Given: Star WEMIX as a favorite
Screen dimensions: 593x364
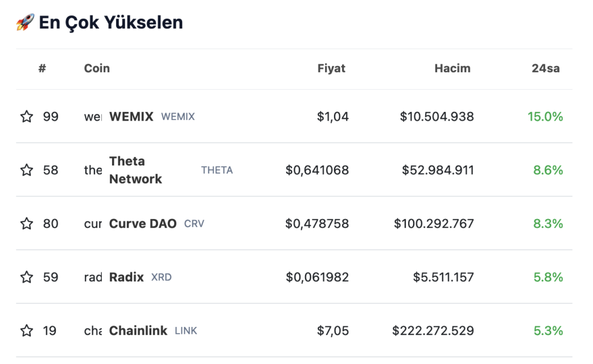Looking at the screenshot, I should tap(27, 117).
